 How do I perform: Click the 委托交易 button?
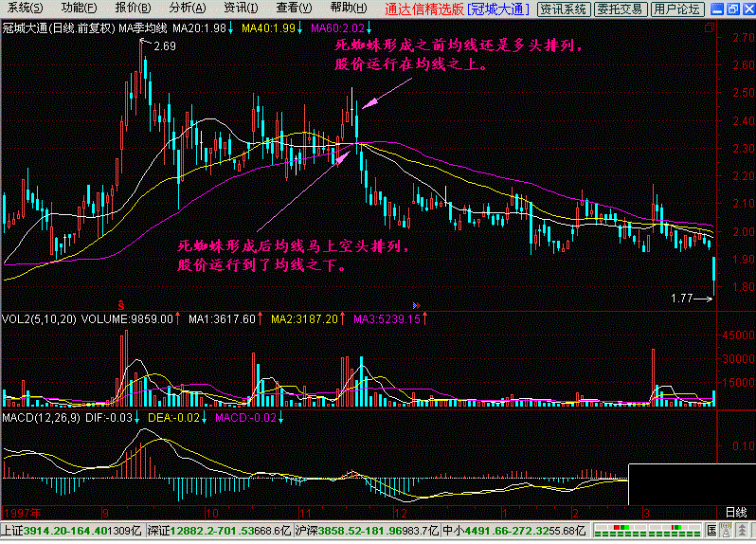(x=620, y=9)
